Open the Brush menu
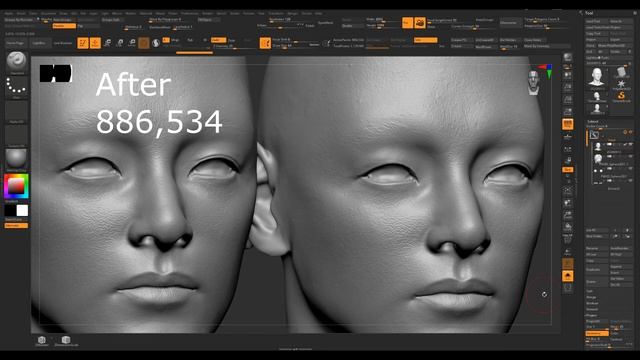This screenshot has width=640, height=360. tap(21, 13)
